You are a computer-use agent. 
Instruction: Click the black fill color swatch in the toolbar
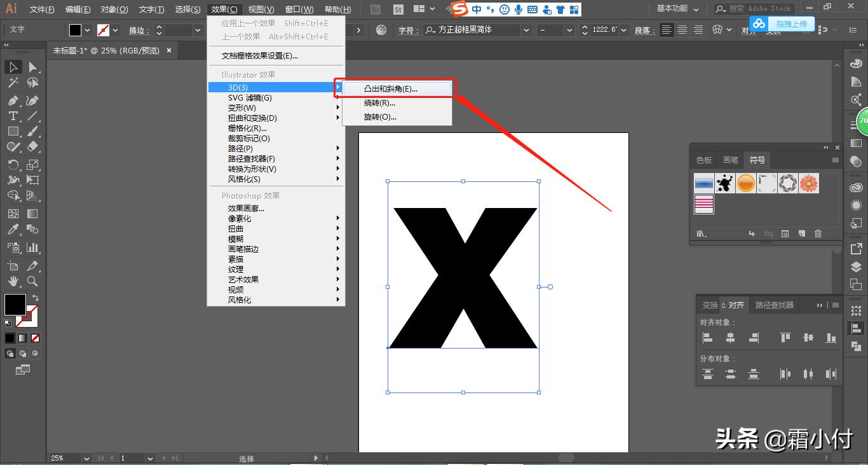click(15, 305)
